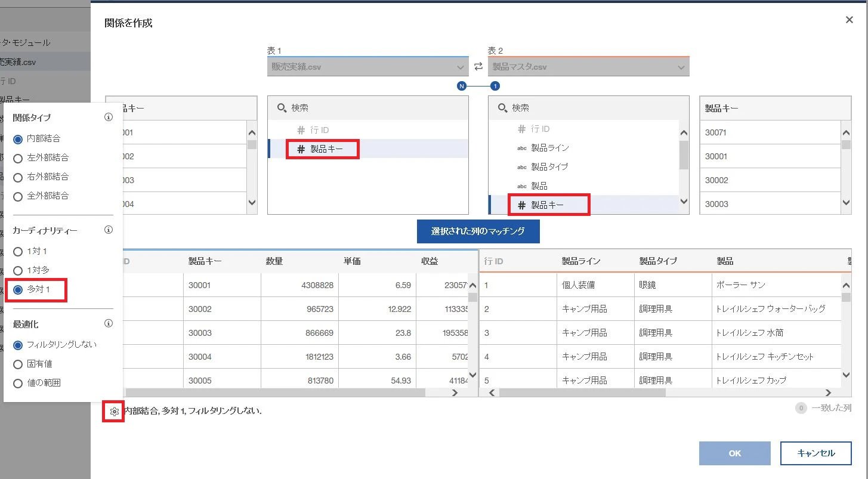Click right arrow of 製品マスタ preview horizontal scrollbar

coord(828,393)
